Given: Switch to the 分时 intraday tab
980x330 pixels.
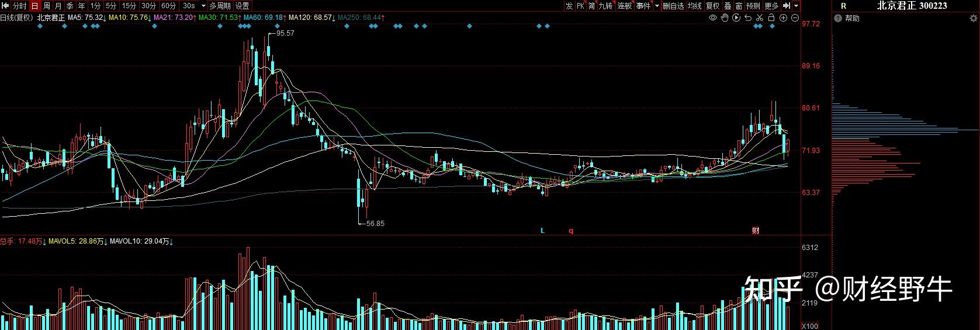Looking at the screenshot, I should (x=20, y=6).
